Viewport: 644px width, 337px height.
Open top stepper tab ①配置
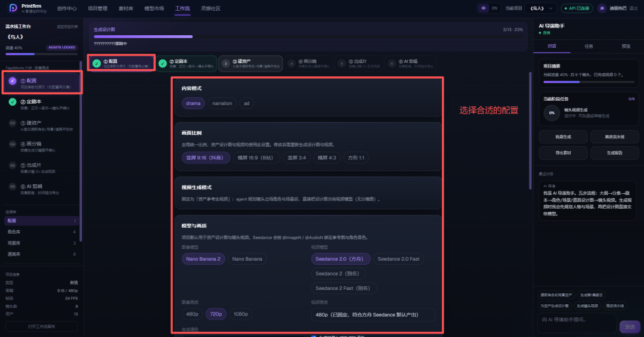pos(122,63)
